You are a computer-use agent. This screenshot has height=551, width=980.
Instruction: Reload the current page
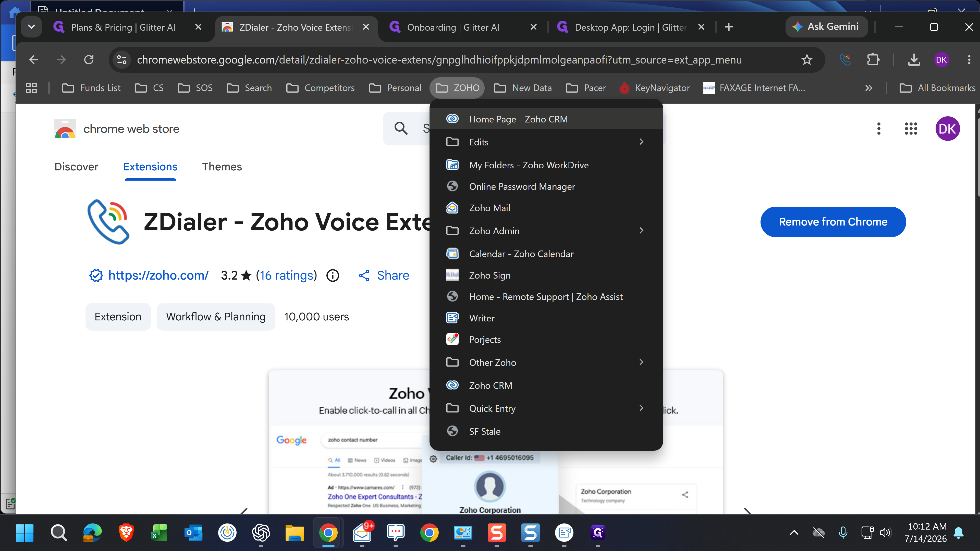[x=89, y=60]
